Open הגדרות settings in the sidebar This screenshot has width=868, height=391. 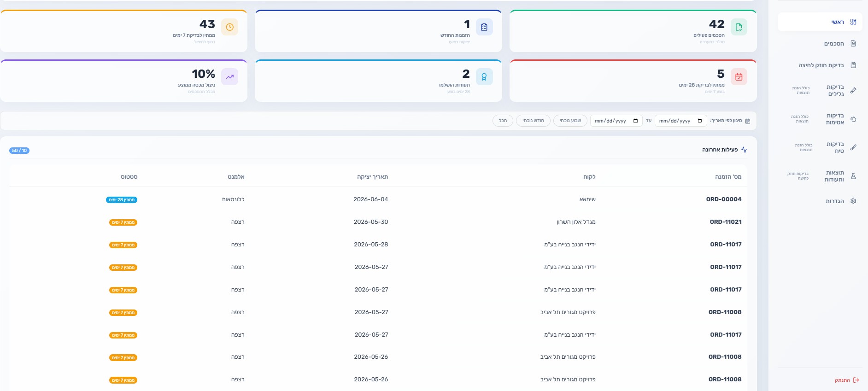(820, 201)
